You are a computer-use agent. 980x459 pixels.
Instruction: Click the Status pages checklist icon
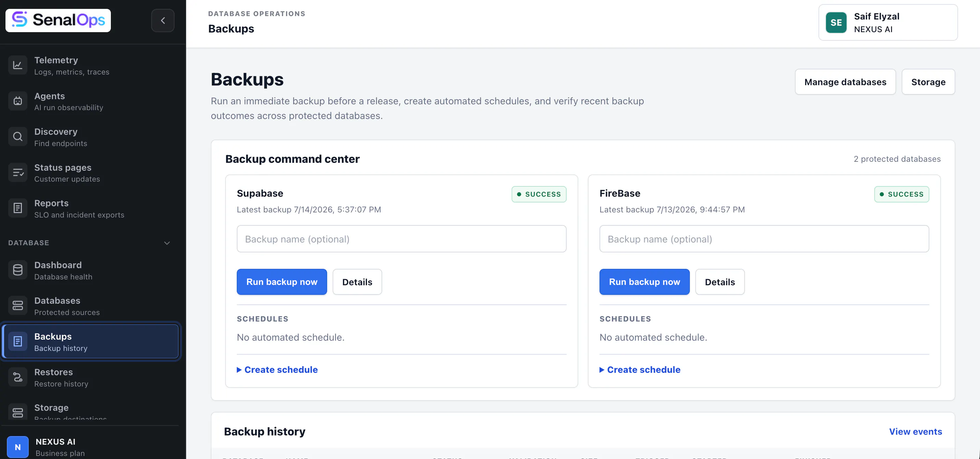click(17, 172)
